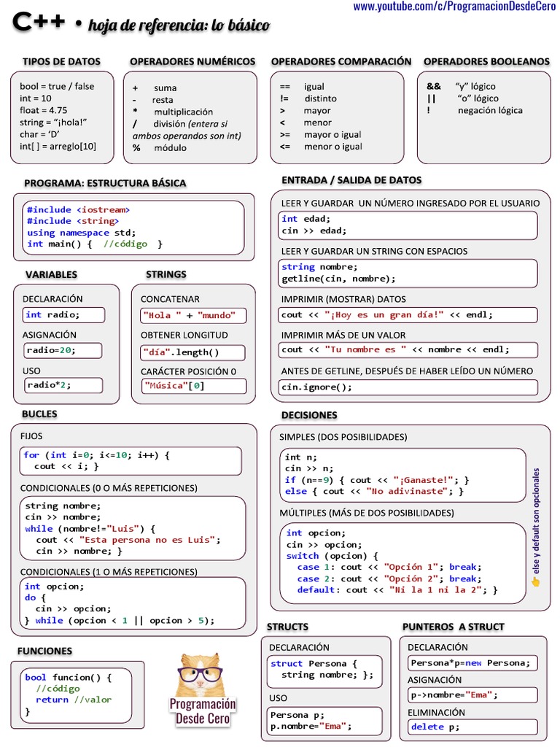Screen dimensions: 560x747
Task: Click the '#include <iostream>' code line
Action: 78,209
